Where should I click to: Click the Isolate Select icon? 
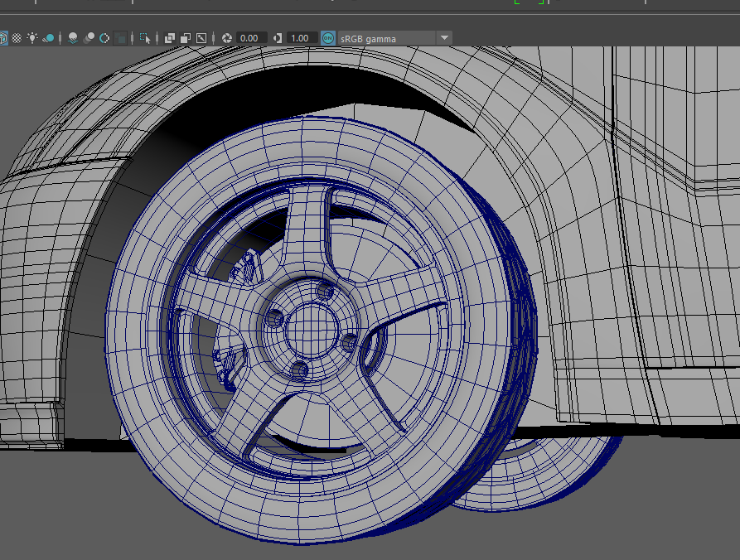tap(146, 38)
